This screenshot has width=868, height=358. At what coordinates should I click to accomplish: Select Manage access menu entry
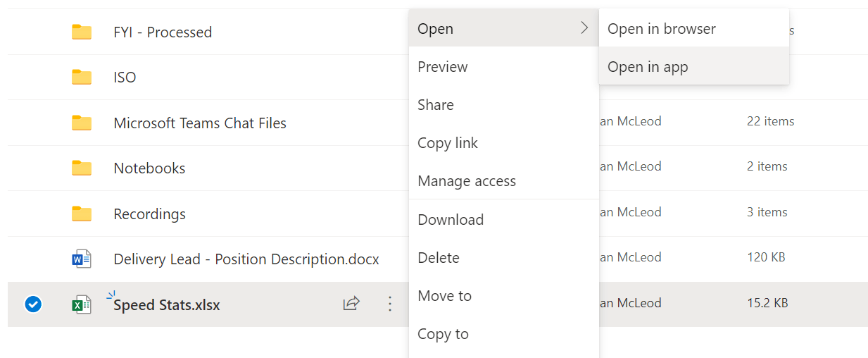click(466, 181)
